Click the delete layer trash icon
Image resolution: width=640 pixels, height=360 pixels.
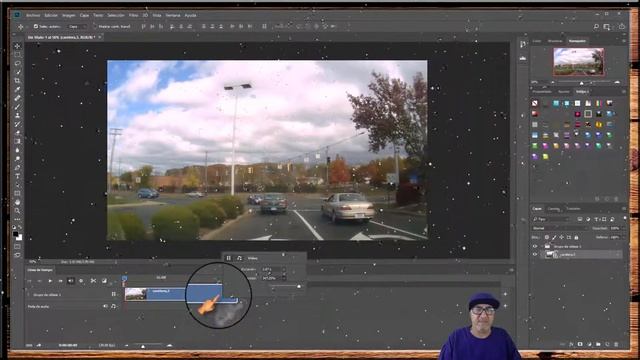point(616,344)
